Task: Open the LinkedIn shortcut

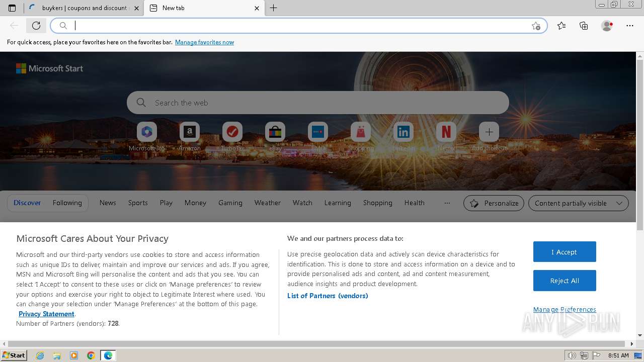Action: (404, 137)
